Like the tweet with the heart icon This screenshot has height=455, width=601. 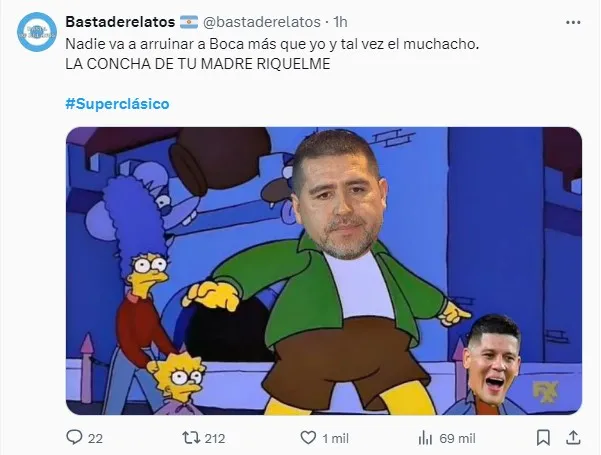(308, 438)
